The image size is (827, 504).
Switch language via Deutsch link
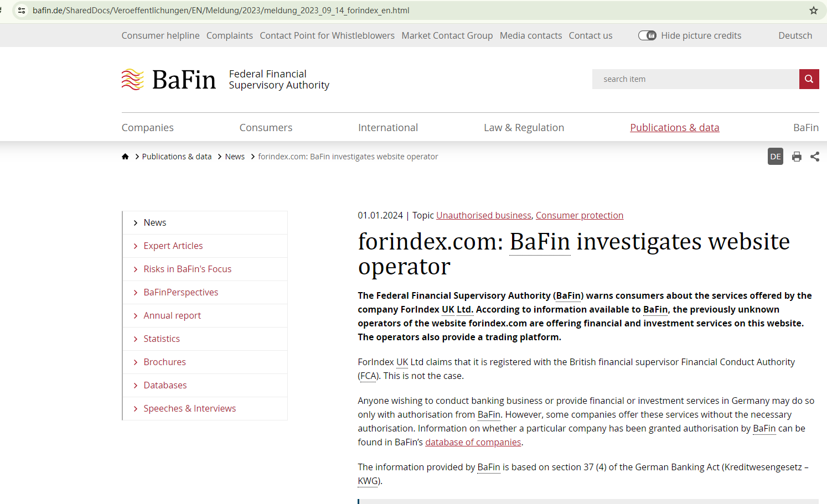[x=795, y=35]
